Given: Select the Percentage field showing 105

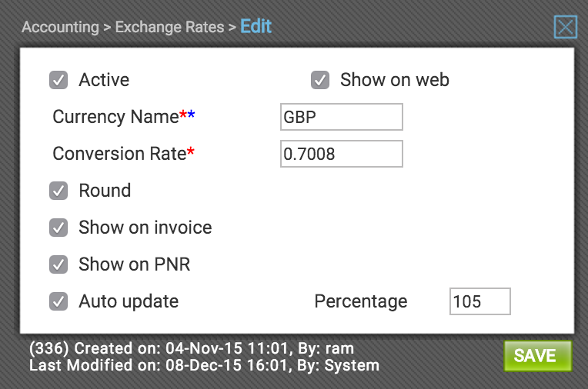Looking at the screenshot, I should click(480, 301).
